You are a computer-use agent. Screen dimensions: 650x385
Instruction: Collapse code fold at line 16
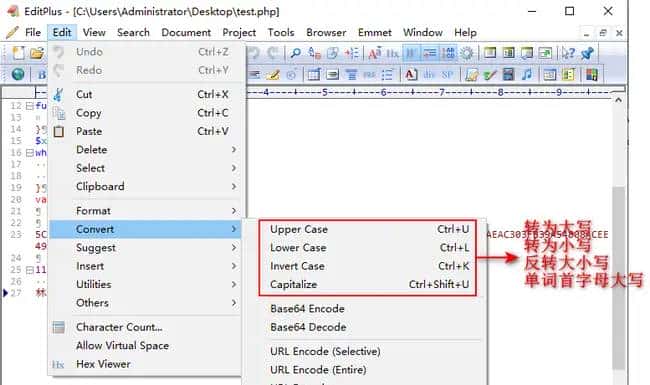click(x=29, y=153)
